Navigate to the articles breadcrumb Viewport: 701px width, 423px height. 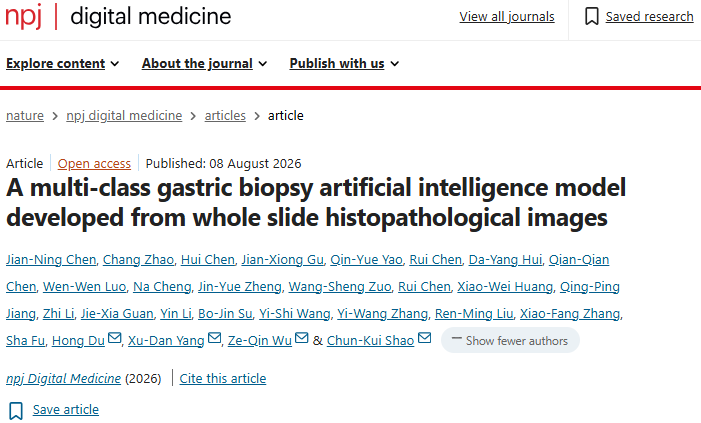pyautogui.click(x=225, y=115)
